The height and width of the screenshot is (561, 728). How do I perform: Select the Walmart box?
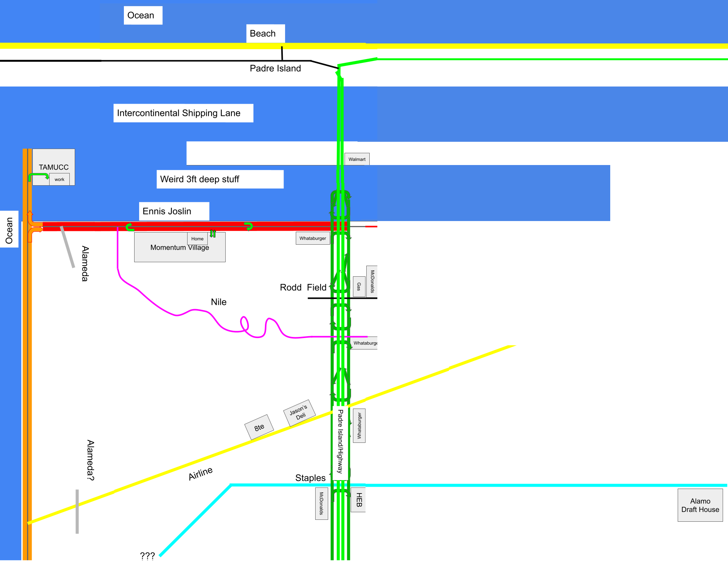[x=357, y=159]
